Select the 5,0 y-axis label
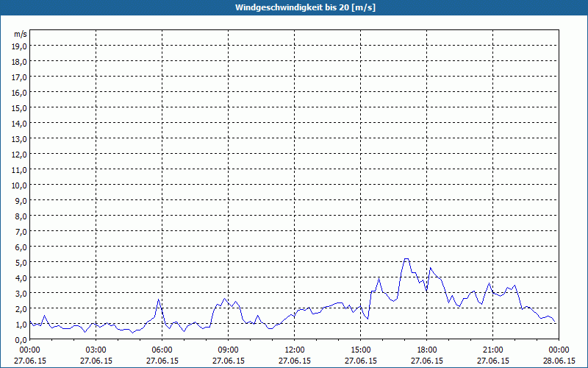 pos(22,263)
